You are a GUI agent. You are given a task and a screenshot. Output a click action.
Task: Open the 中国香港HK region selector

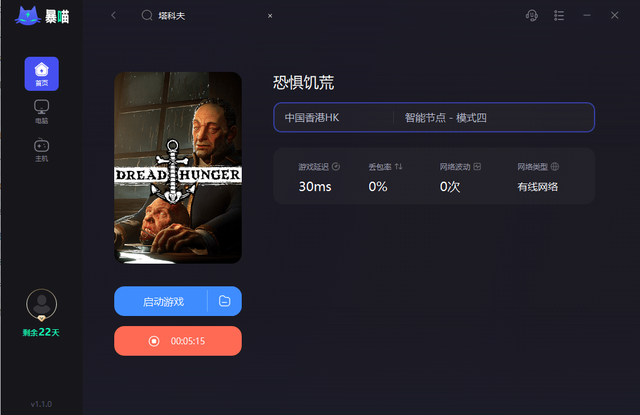click(x=334, y=118)
